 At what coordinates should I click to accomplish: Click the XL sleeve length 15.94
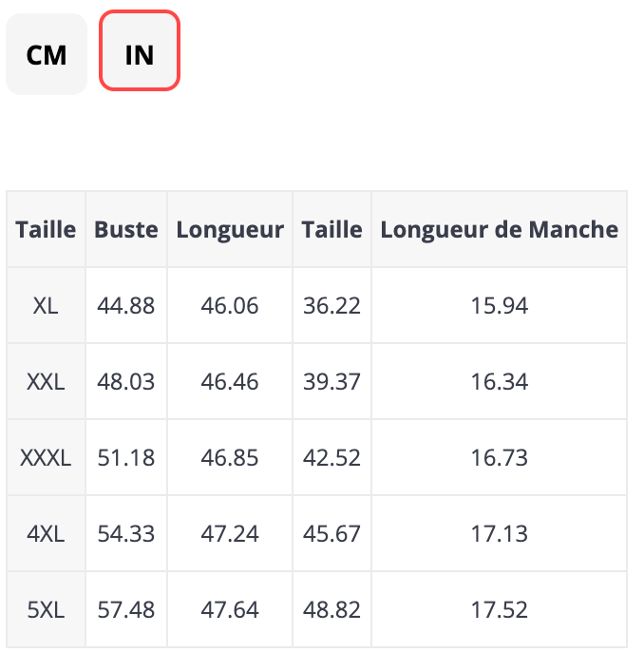tap(499, 305)
